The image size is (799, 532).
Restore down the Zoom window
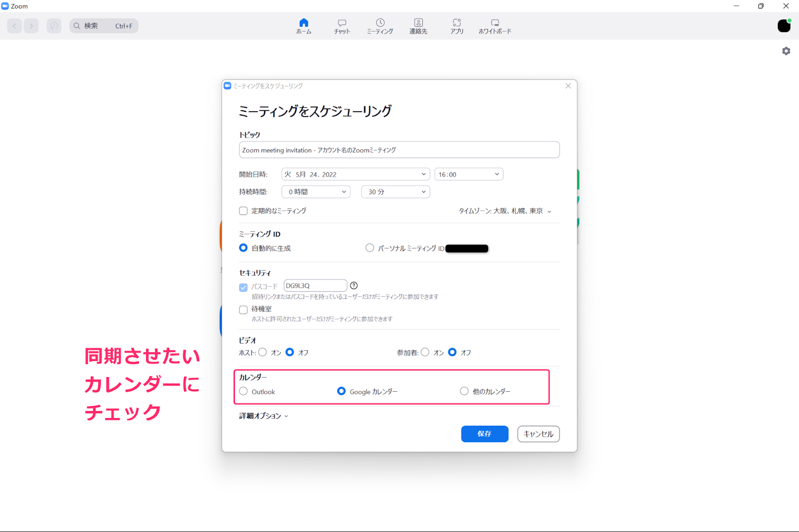761,6
